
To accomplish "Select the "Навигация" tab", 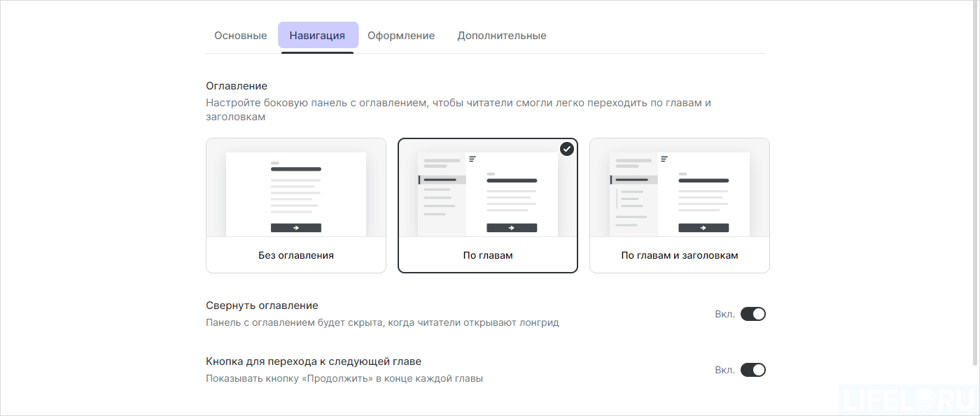I will pyautogui.click(x=318, y=35).
